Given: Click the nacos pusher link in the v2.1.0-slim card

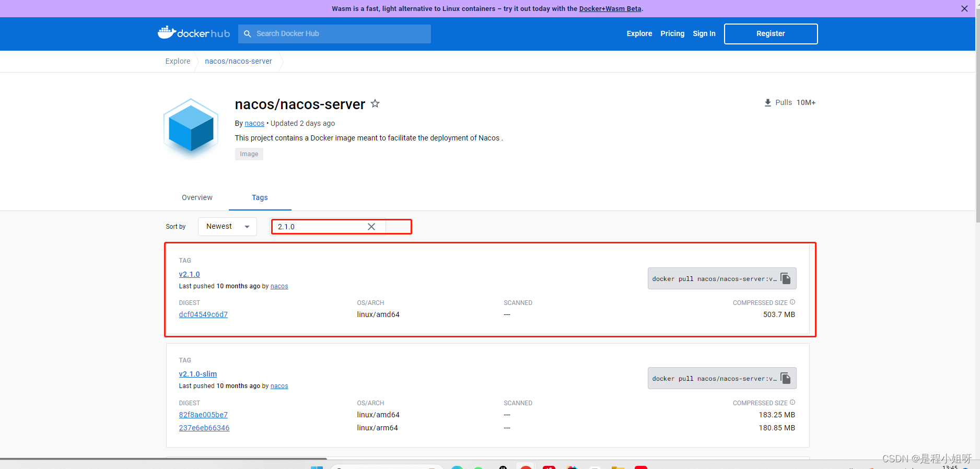Looking at the screenshot, I should point(279,386).
